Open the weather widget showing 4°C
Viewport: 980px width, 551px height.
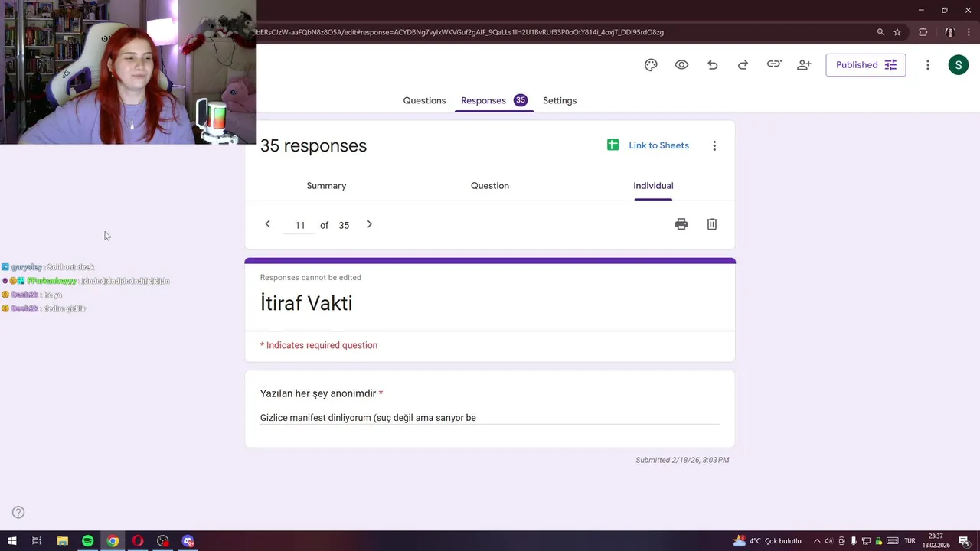pos(767,541)
